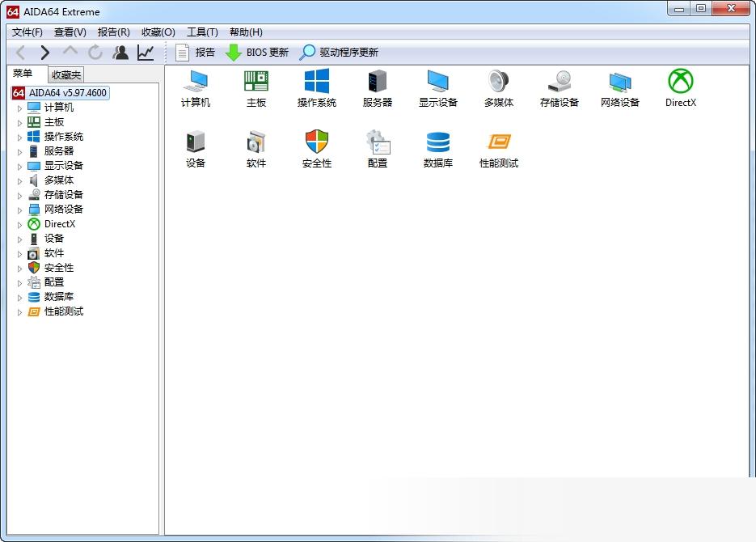This screenshot has width=756, height=542.
Task: Select 配置 in the left tree
Action: click(54, 282)
